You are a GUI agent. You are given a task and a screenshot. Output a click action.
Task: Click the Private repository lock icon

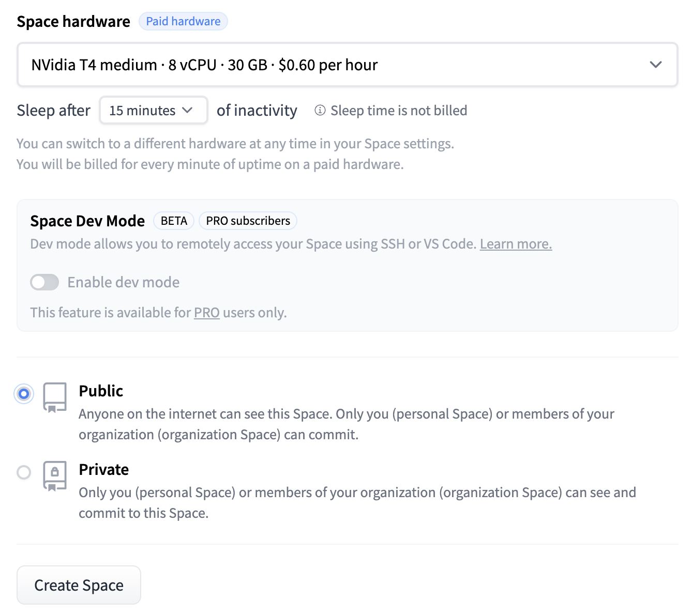[55, 474]
